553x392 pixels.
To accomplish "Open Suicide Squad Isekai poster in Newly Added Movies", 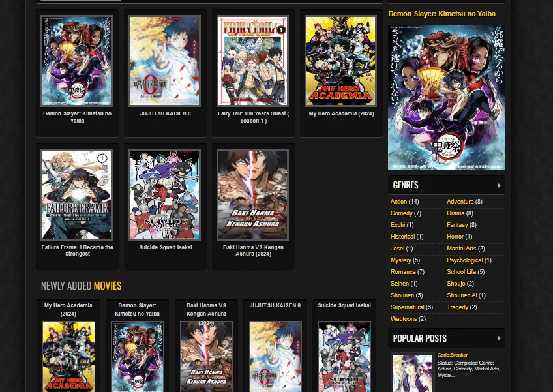I will click(x=344, y=356).
